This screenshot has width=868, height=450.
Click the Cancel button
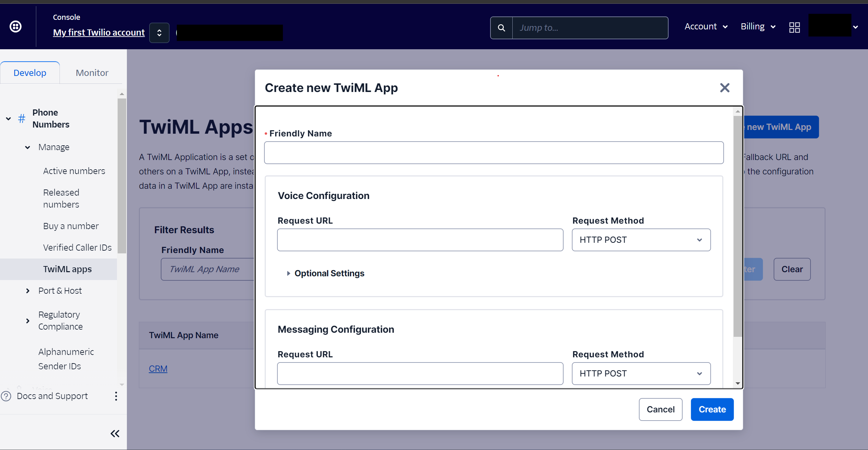pyautogui.click(x=660, y=409)
